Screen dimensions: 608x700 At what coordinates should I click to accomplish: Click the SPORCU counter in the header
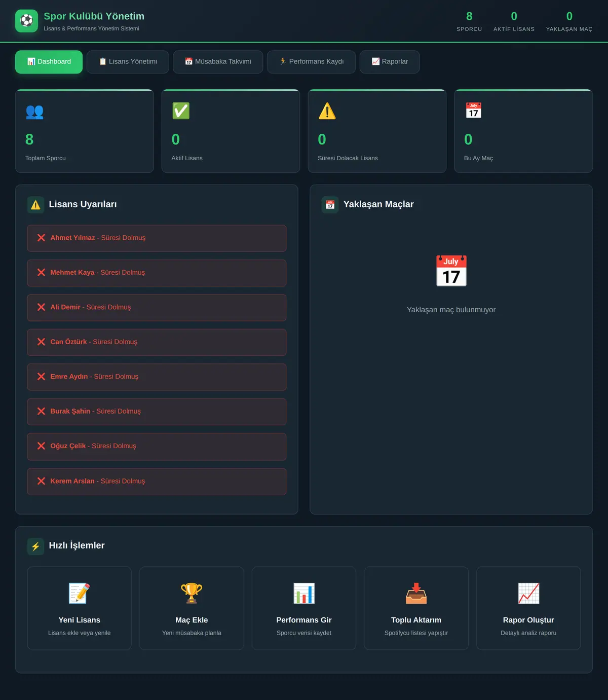coord(469,21)
